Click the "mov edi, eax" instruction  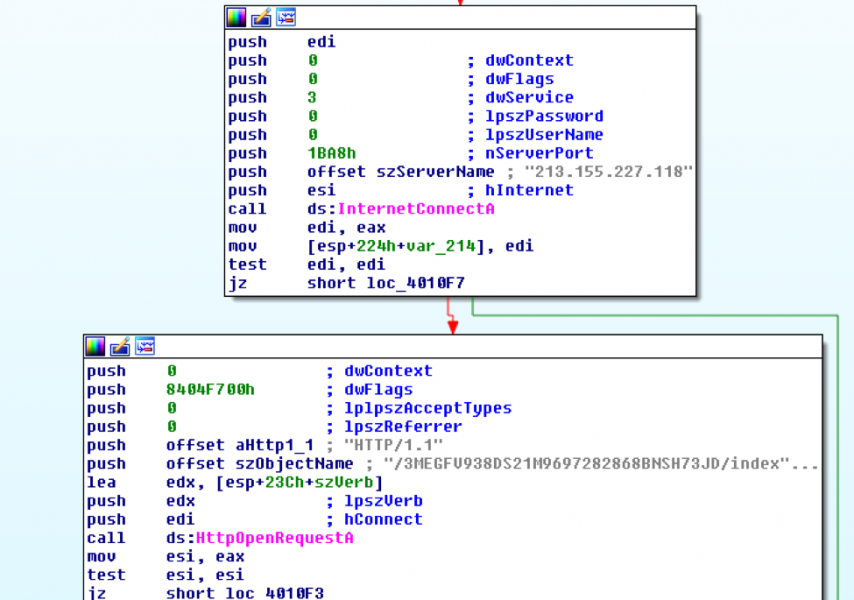pyautogui.click(x=307, y=228)
